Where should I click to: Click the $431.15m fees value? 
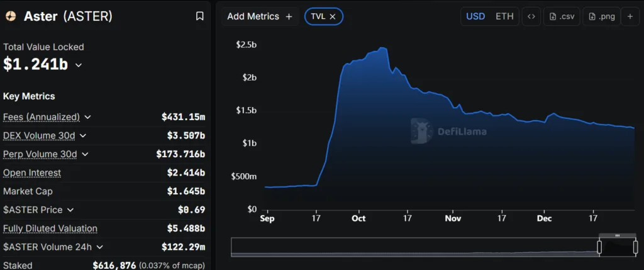(x=183, y=117)
